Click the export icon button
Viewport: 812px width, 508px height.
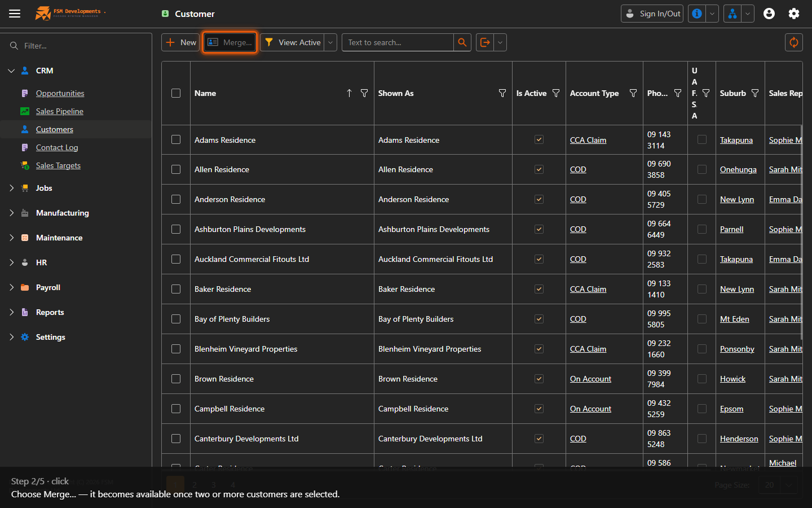tap(485, 42)
